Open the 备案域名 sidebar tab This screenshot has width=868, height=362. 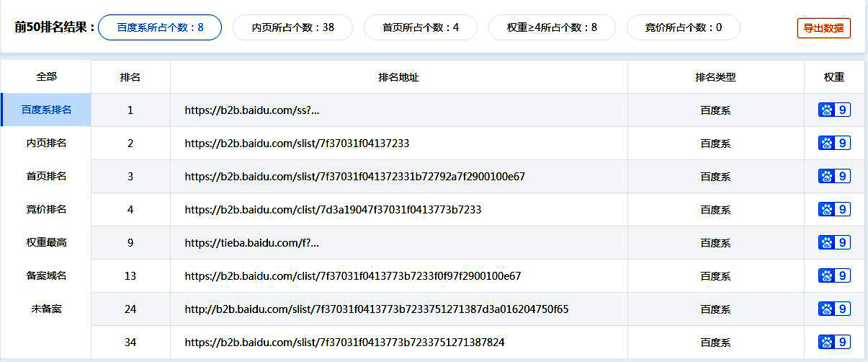tap(46, 276)
